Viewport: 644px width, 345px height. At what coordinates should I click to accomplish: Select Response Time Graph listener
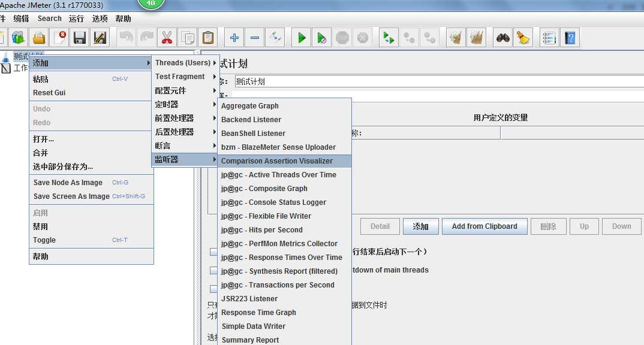(284, 313)
